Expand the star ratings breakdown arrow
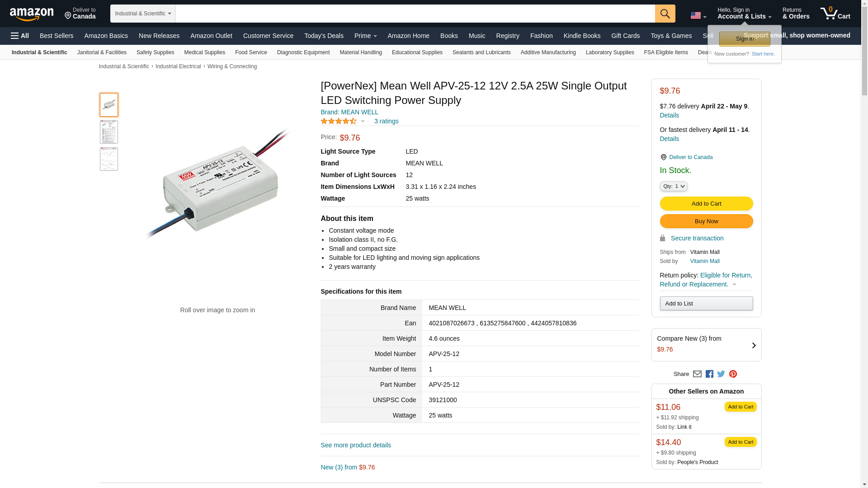The height and width of the screenshot is (488, 868). click(363, 121)
